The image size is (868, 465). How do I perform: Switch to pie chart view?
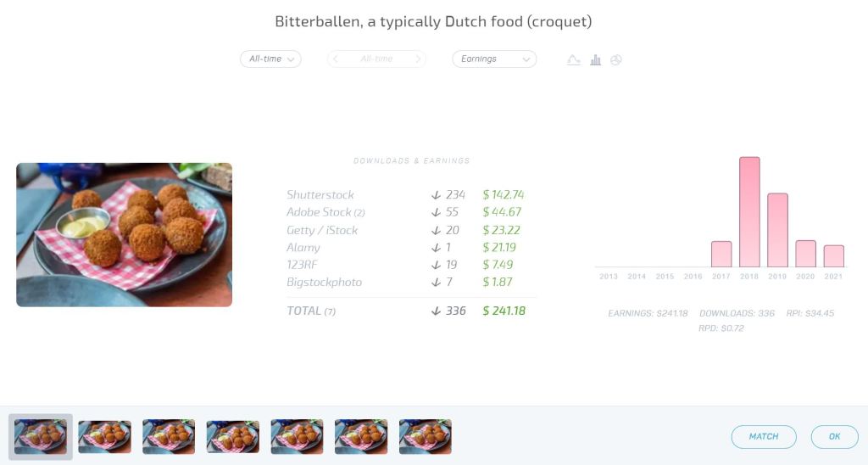(x=616, y=60)
